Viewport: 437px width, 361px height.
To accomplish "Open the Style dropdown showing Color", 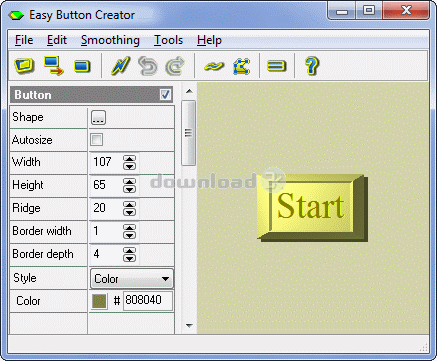I will tap(132, 279).
